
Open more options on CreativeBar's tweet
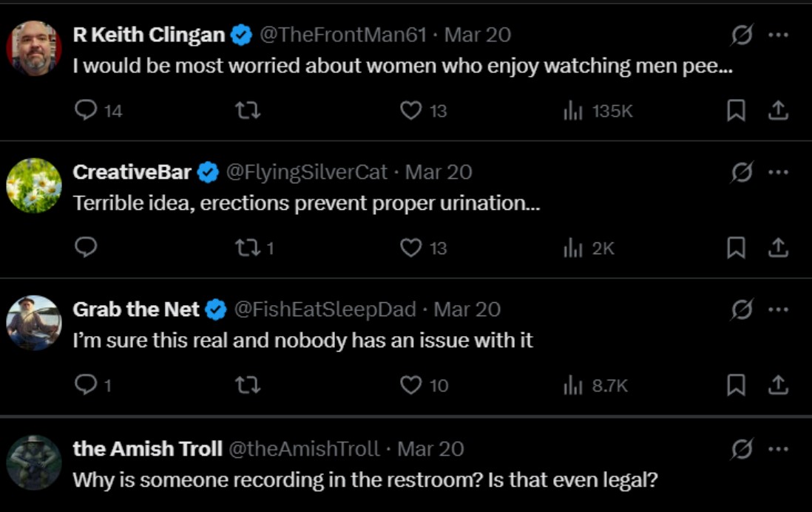pyautogui.click(x=778, y=172)
